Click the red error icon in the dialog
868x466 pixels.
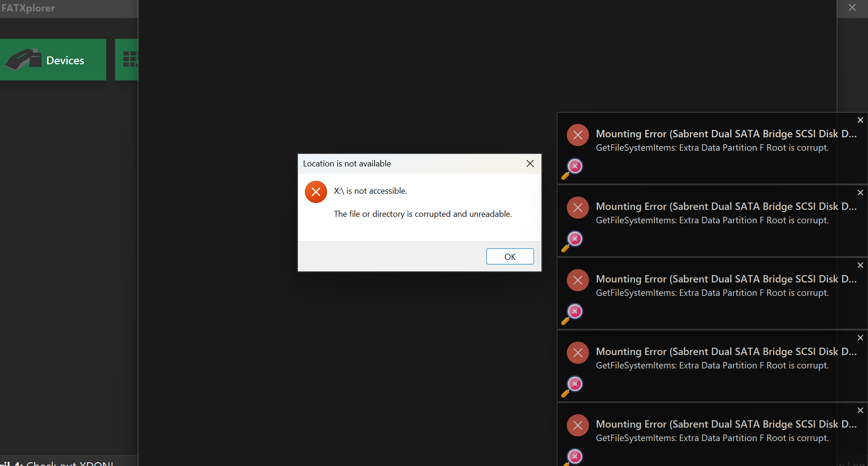[316, 192]
